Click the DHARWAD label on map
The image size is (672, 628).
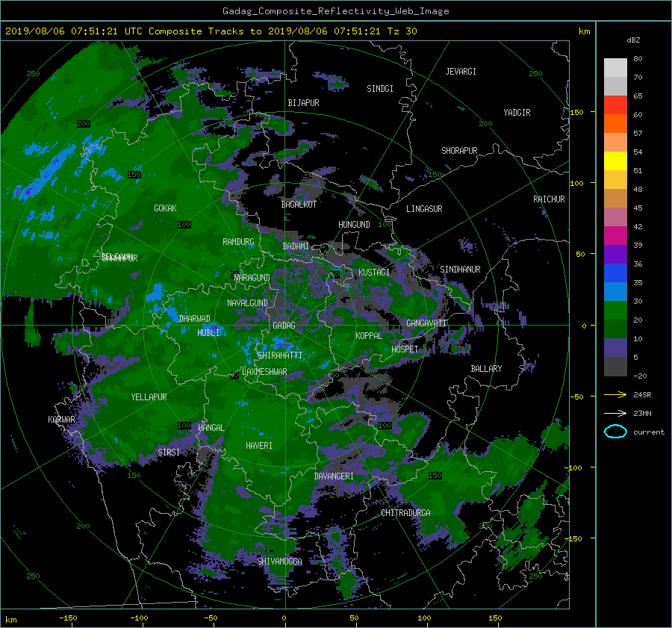tap(194, 319)
